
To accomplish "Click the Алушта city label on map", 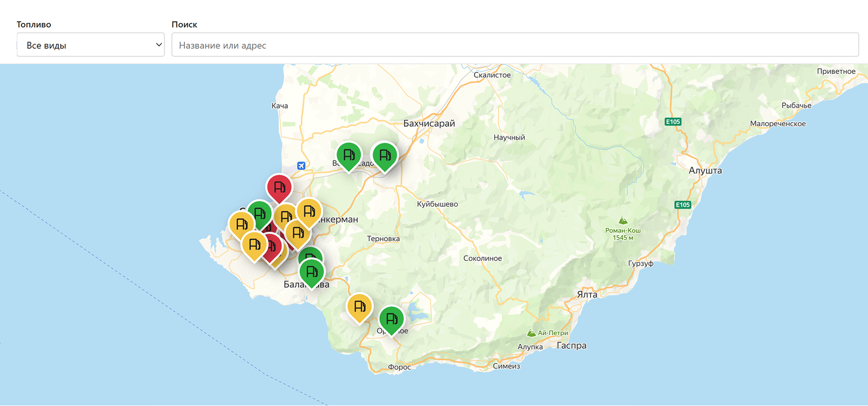I will tap(705, 170).
